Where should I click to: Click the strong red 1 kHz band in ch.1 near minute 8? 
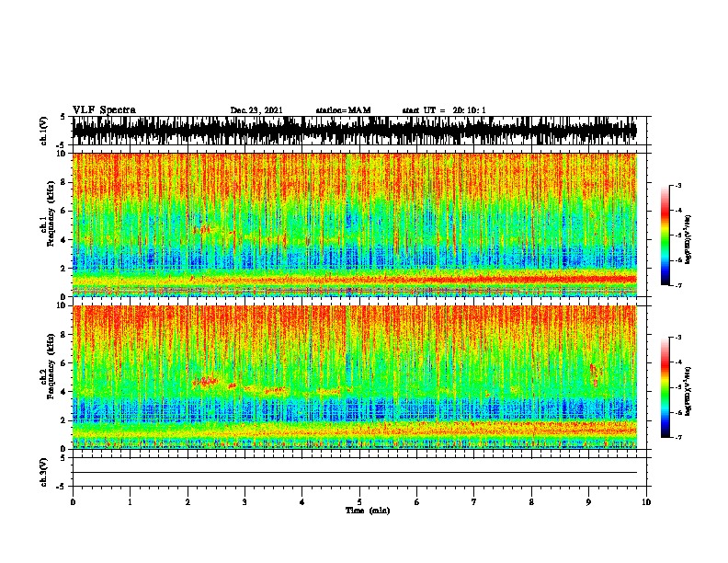click(531, 279)
